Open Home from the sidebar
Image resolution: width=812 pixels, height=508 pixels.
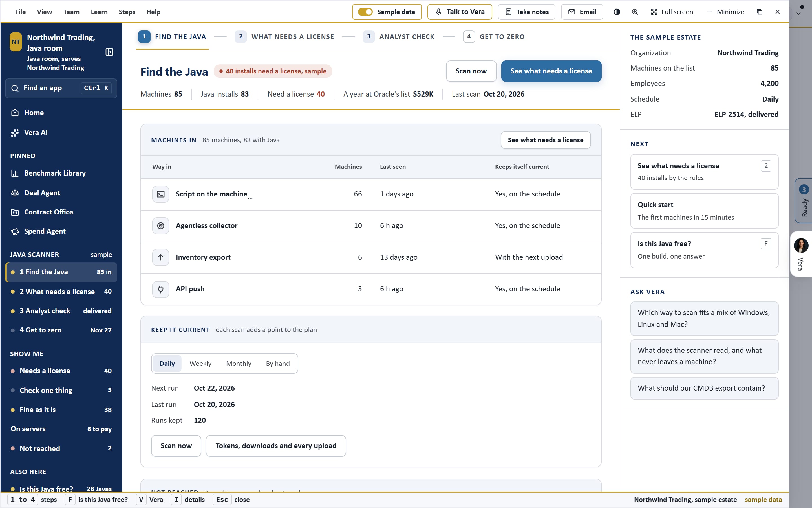pos(61,113)
